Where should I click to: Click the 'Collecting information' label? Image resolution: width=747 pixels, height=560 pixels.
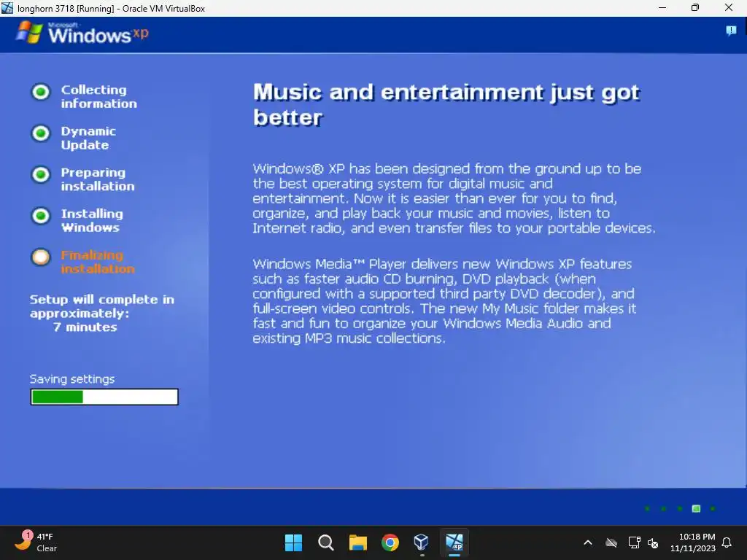98,97
